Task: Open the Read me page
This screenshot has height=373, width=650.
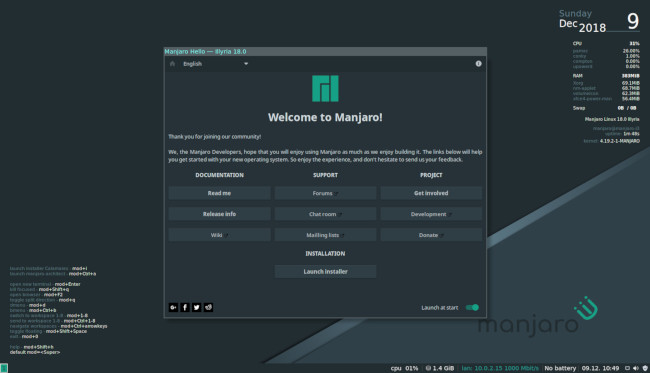Action: tap(219, 193)
